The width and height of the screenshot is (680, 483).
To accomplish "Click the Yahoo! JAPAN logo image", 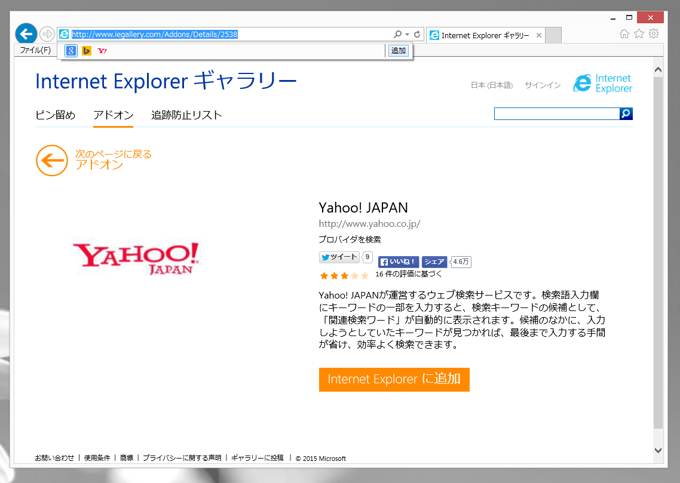I will coord(136,258).
